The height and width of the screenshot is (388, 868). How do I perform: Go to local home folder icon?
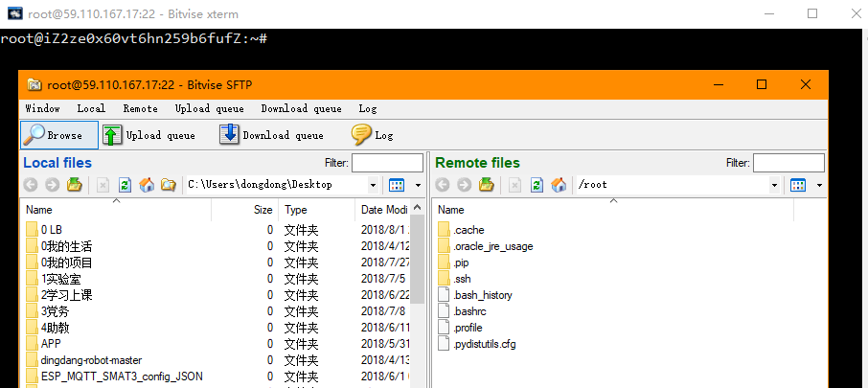coord(147,185)
